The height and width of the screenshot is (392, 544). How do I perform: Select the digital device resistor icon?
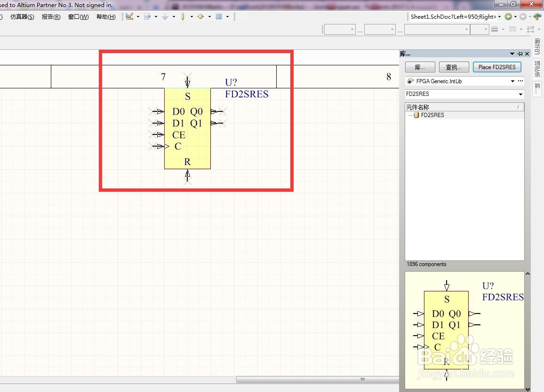pos(183,16)
